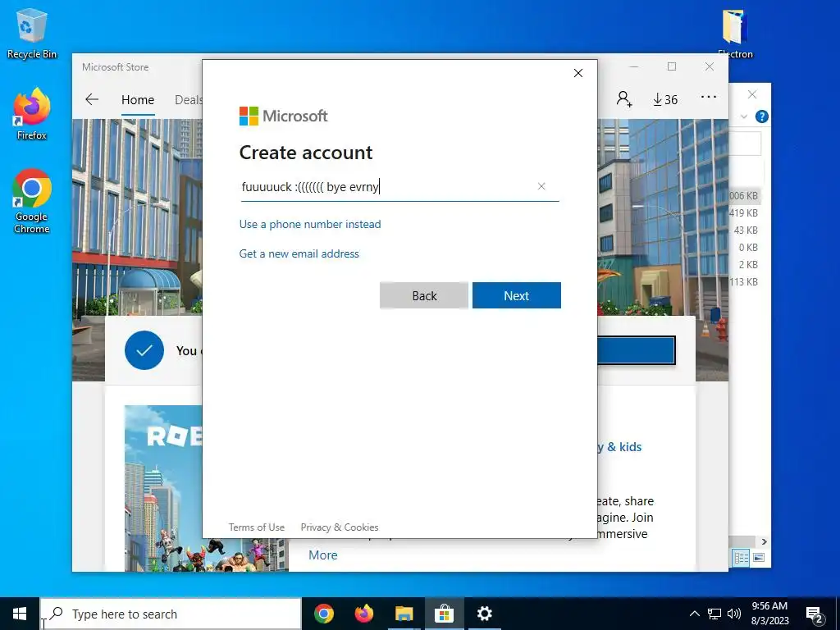Click the 43 KB size cell
Image resolution: width=840 pixels, height=630 pixels.
coord(746,230)
